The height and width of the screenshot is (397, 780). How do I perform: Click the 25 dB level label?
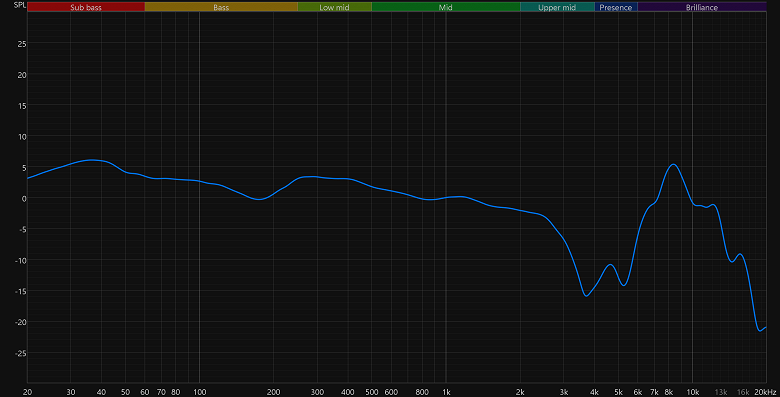[22, 44]
